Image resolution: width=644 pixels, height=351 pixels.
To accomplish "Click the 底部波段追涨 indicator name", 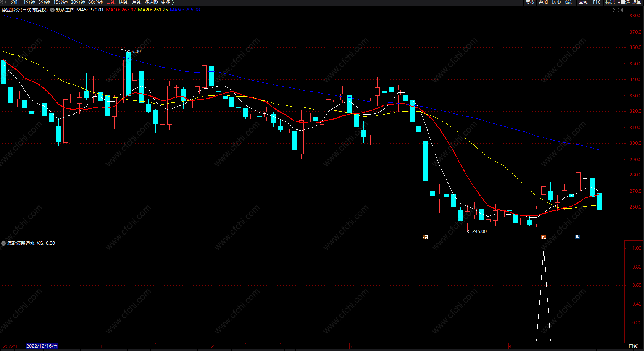I will pyautogui.click(x=21, y=243).
